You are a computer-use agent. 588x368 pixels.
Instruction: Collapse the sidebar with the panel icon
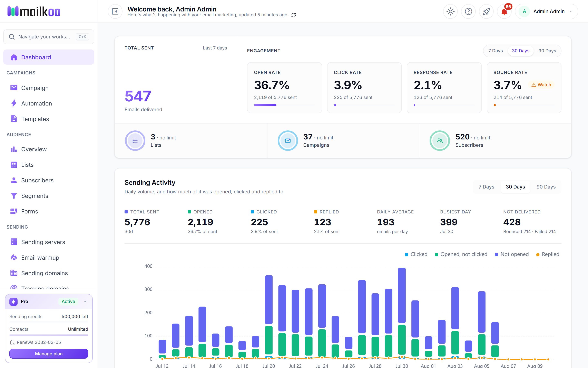tap(115, 11)
